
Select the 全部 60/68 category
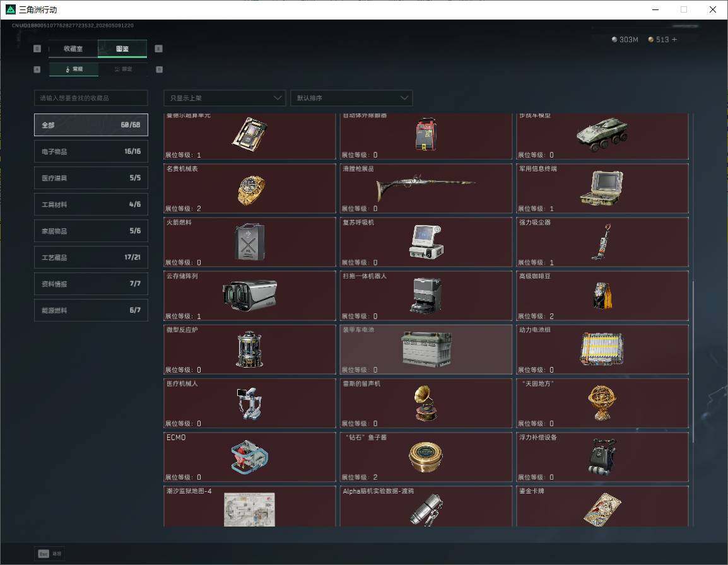[91, 125]
